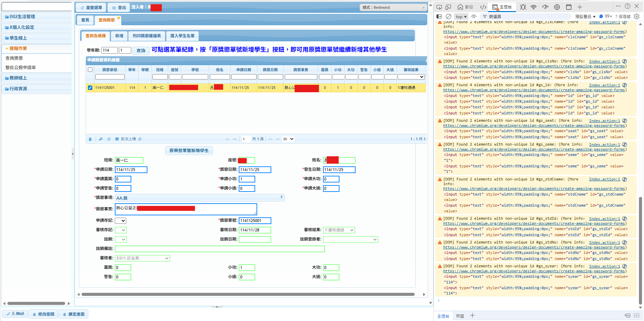Viewport: 644px width, 321px height.
Task: Toggle the device emulation icon in DevTools
Action: (448, 7)
